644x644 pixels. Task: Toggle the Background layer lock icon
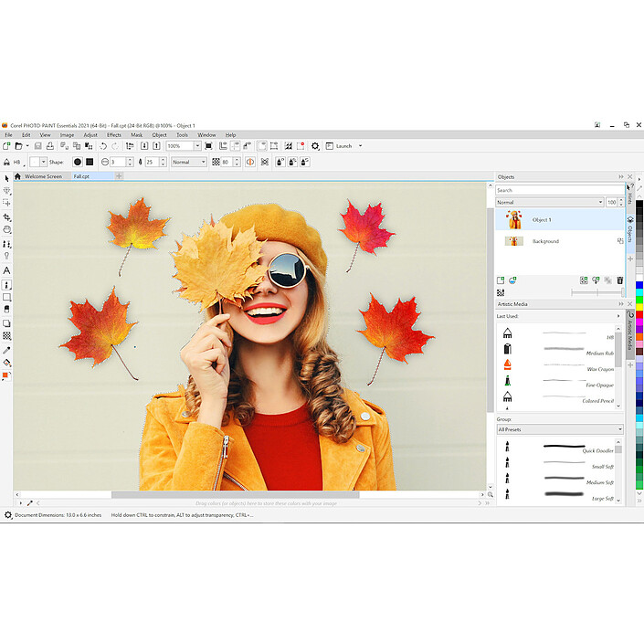coord(619,241)
